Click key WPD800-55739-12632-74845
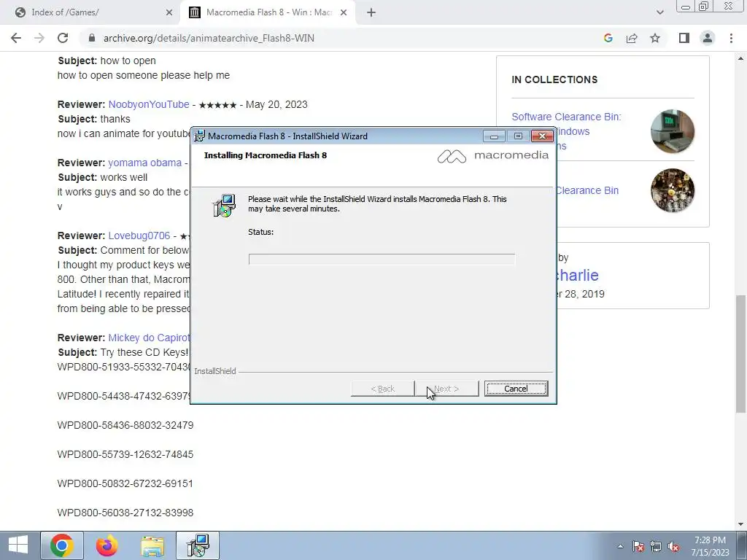Viewport: 747px width, 560px height. (x=125, y=454)
